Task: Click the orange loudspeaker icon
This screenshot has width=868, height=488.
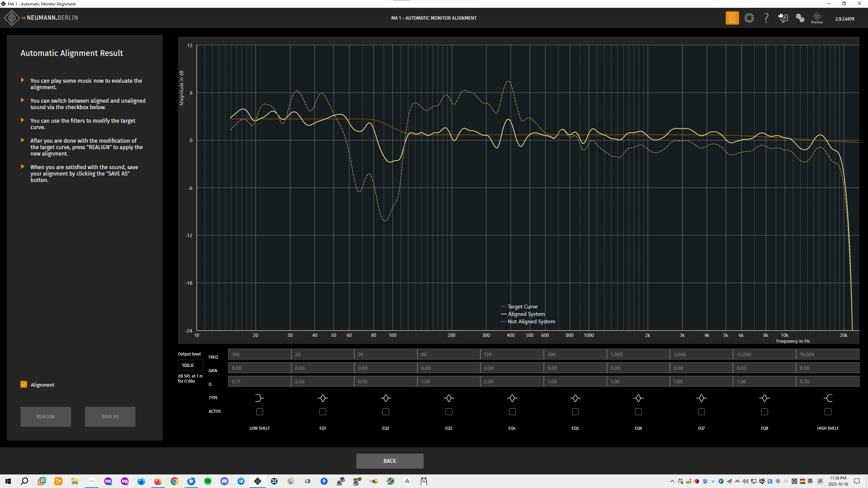Action: (732, 18)
